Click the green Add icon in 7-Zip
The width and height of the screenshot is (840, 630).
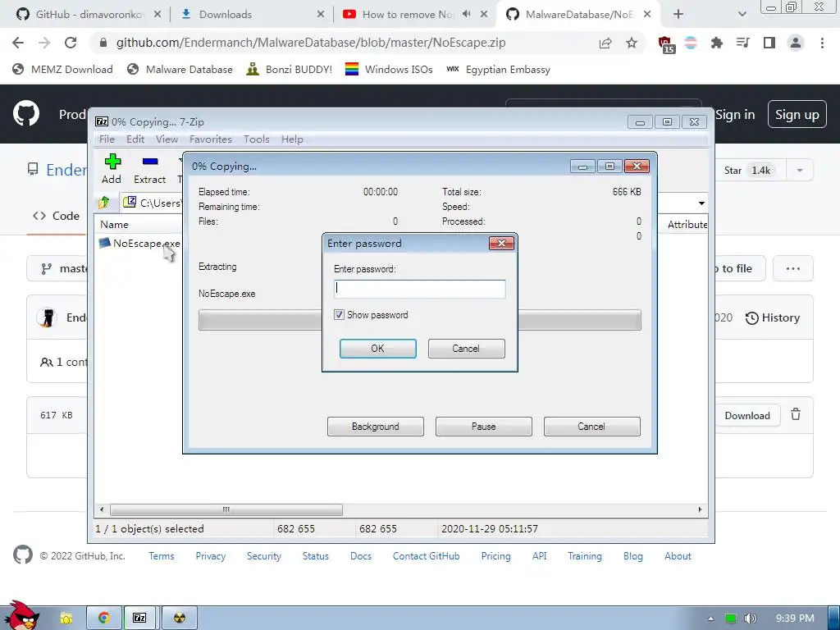tap(112, 162)
